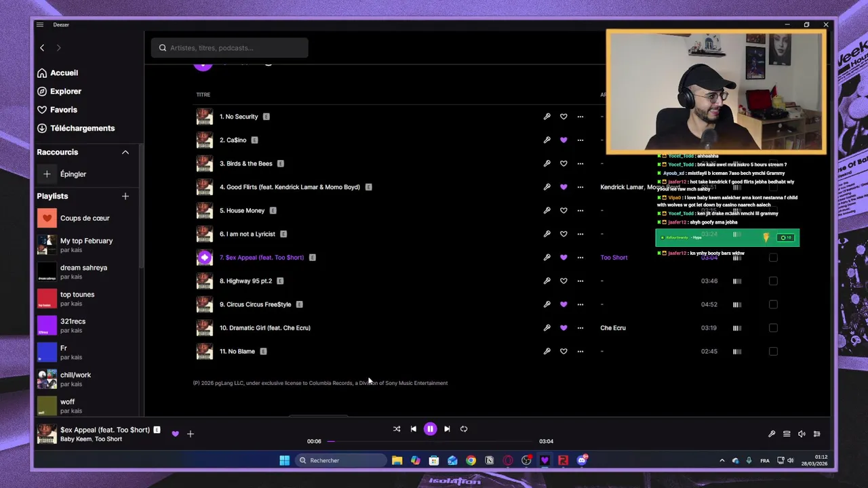Open Google Chrome from the taskbar
Viewport: 868px width, 488px height.
point(471,460)
